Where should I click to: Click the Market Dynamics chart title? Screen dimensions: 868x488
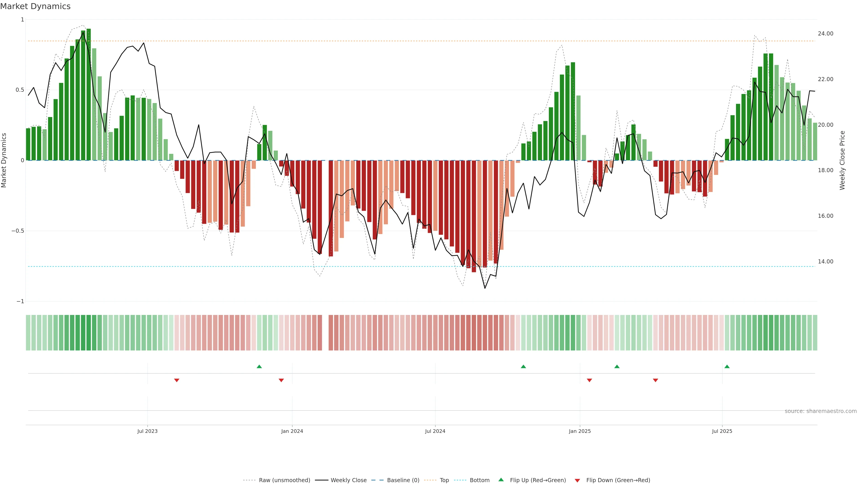point(35,6)
